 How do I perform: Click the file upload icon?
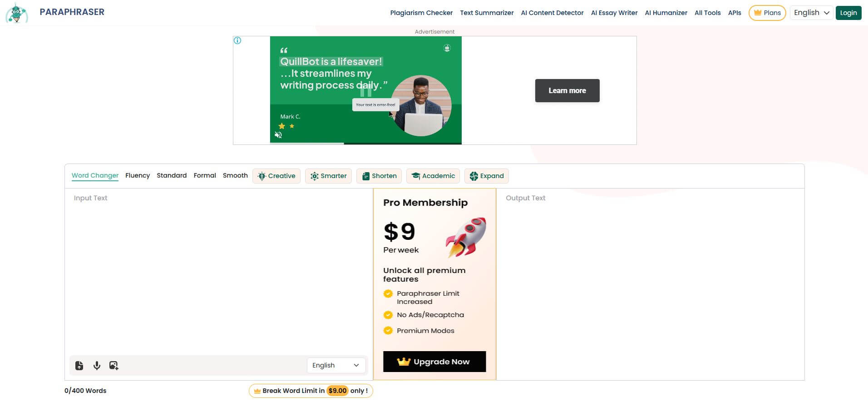tap(79, 365)
